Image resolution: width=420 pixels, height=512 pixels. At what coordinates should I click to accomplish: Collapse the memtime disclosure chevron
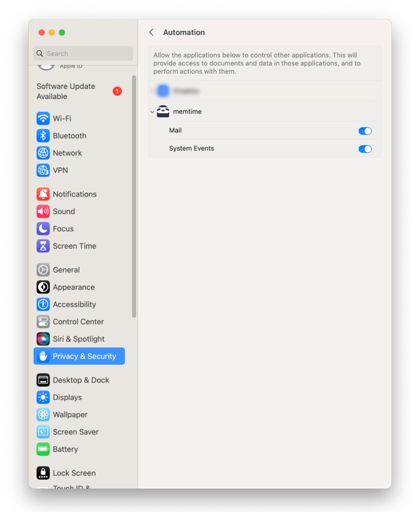152,112
